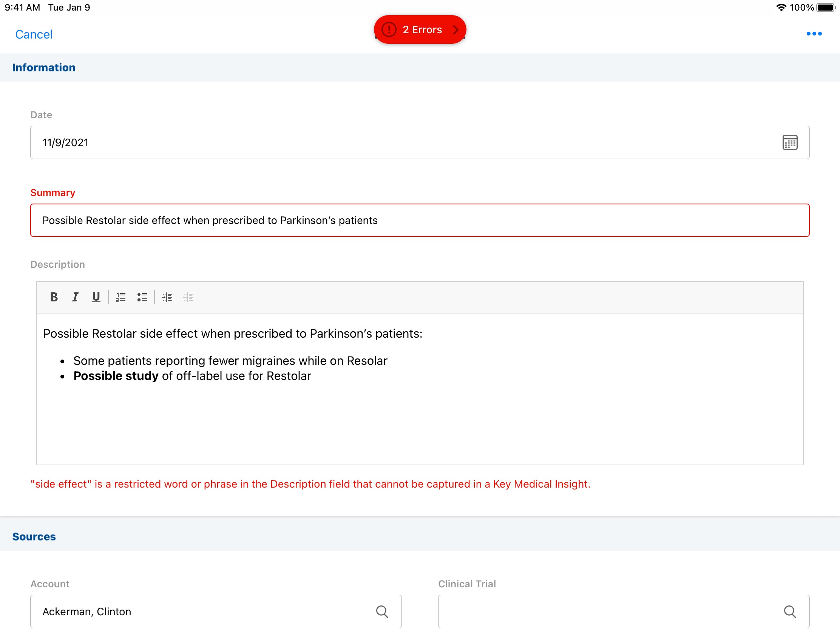Viewport: 840px width, 630px height.
Task: Search accounts using the magnifier icon
Action: (382, 611)
